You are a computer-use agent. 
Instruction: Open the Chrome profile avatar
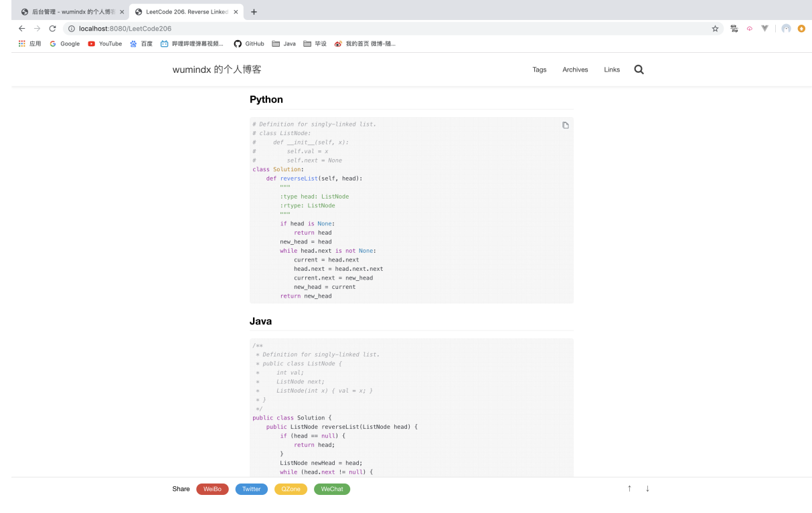click(x=786, y=29)
